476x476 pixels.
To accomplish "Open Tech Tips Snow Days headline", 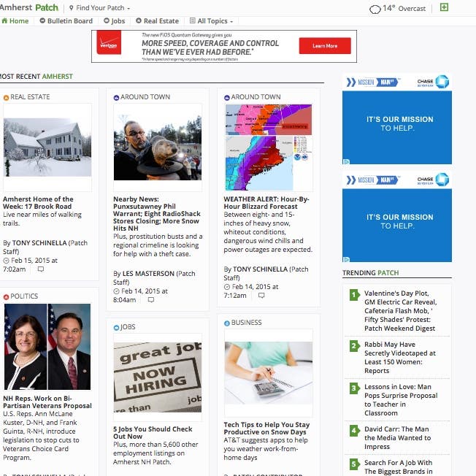I will [266, 429].
